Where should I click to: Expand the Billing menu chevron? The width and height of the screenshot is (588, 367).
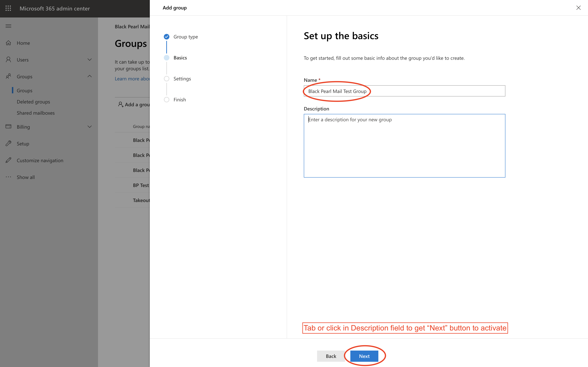pyautogui.click(x=89, y=127)
